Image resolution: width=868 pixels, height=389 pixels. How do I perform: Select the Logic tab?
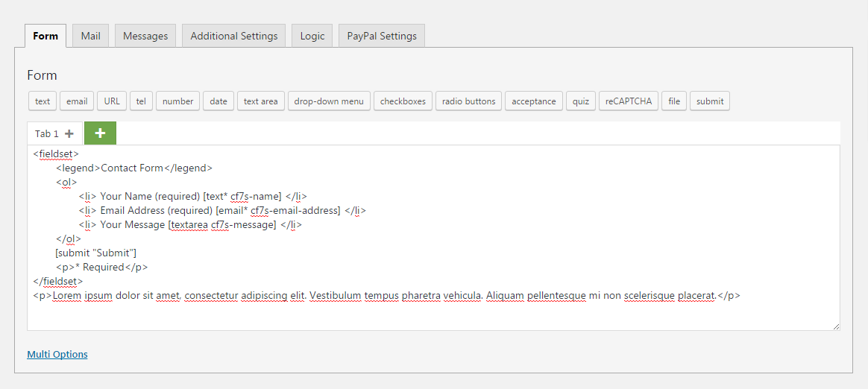[312, 36]
